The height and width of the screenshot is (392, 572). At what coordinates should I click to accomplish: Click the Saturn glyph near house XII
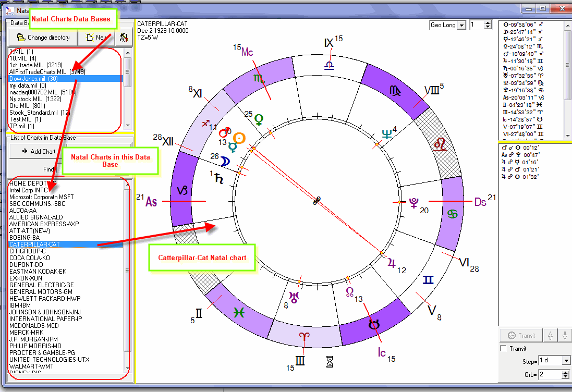click(220, 178)
